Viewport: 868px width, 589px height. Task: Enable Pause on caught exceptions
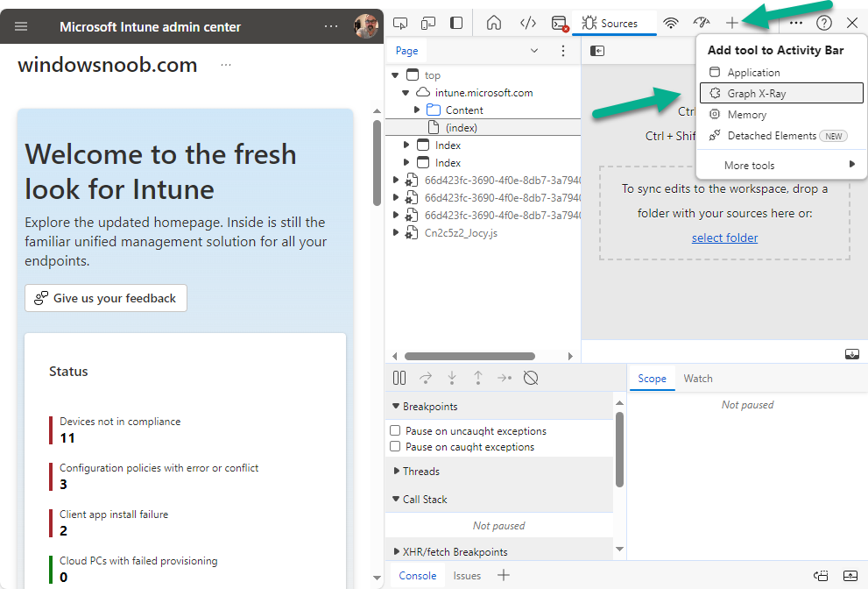coord(395,447)
